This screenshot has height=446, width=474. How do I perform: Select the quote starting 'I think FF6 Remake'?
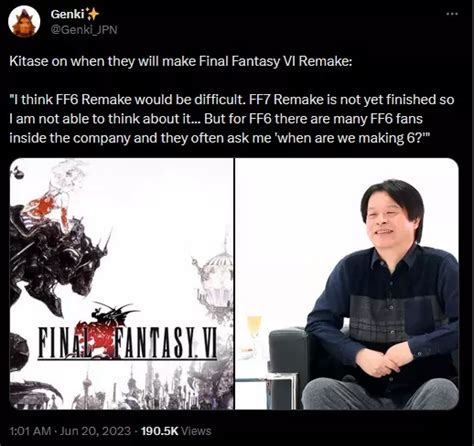point(232,119)
